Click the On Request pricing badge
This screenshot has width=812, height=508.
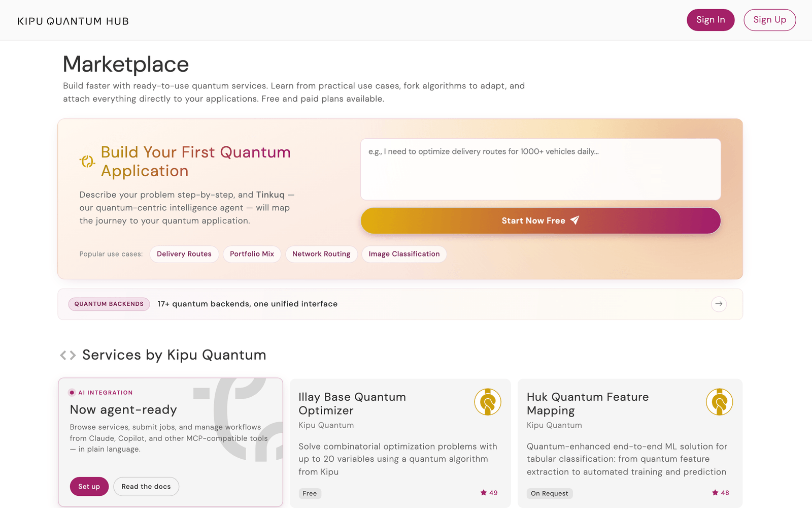pyautogui.click(x=550, y=493)
